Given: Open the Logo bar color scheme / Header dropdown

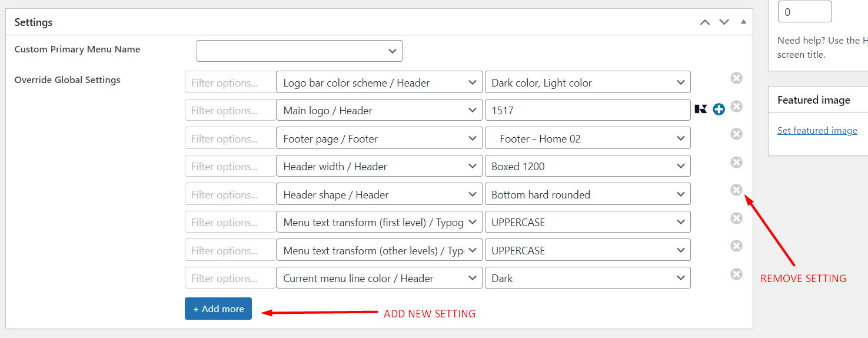Looking at the screenshot, I should 380,82.
